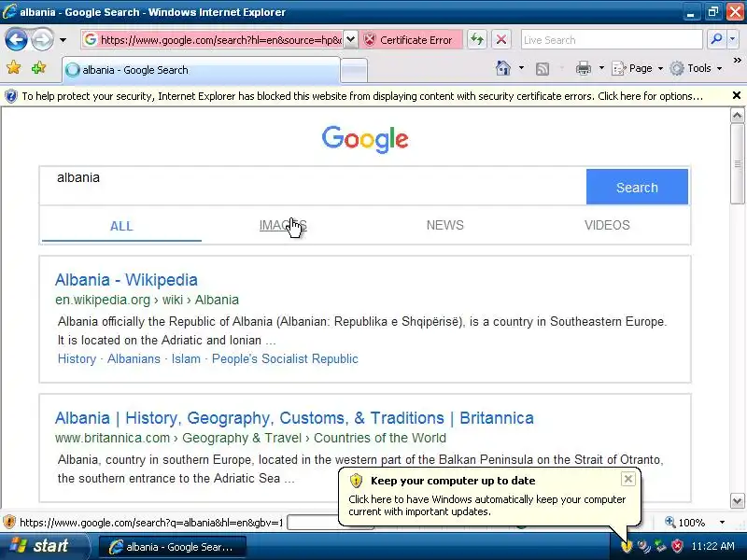Close the Keep your computer up to date balloon
This screenshot has height=560, width=747.
(x=627, y=479)
